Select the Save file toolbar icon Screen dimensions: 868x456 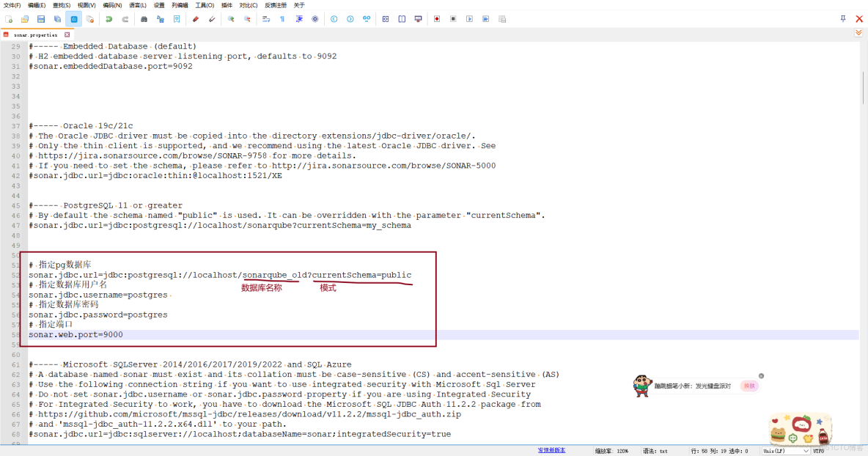point(40,20)
